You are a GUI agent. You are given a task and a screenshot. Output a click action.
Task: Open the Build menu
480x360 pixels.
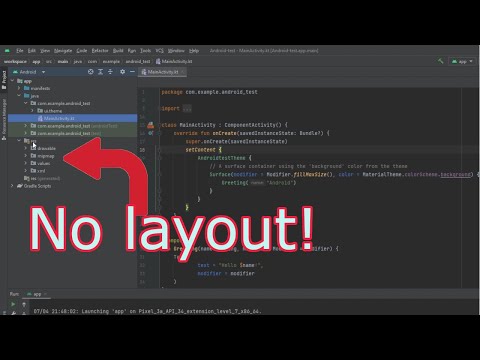point(118,51)
